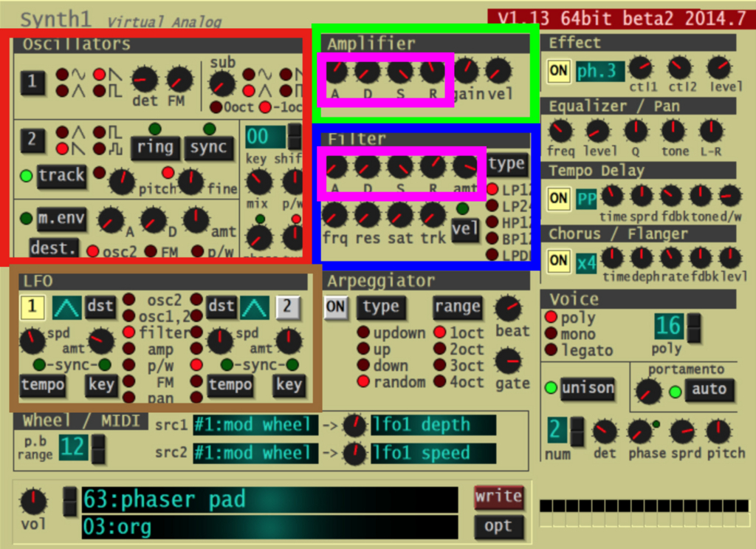Click the m.env dest. button
This screenshot has height=549, width=756.
(x=53, y=248)
